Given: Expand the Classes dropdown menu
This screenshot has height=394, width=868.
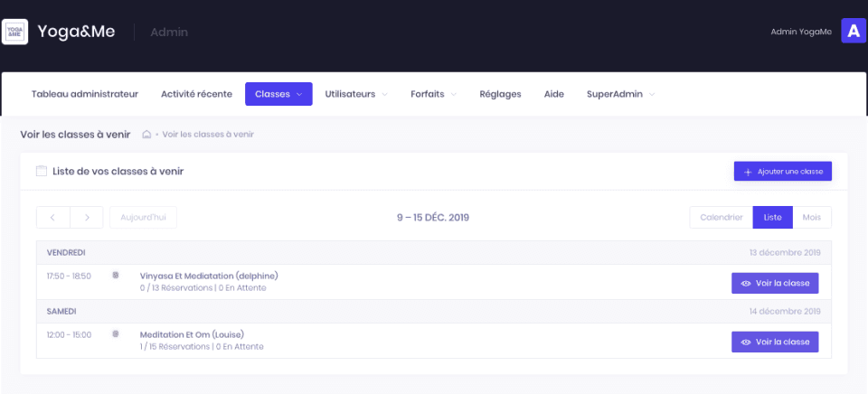Looking at the screenshot, I should (278, 94).
